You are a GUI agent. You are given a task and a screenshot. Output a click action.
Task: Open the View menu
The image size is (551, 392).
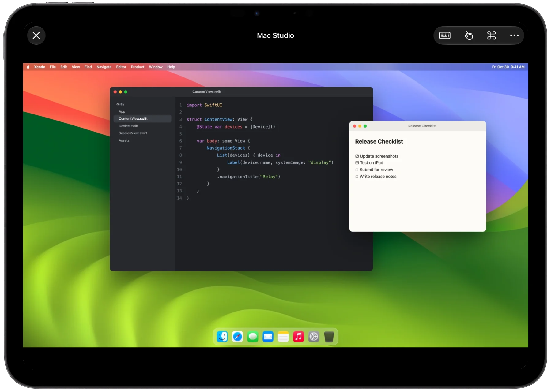coord(76,67)
